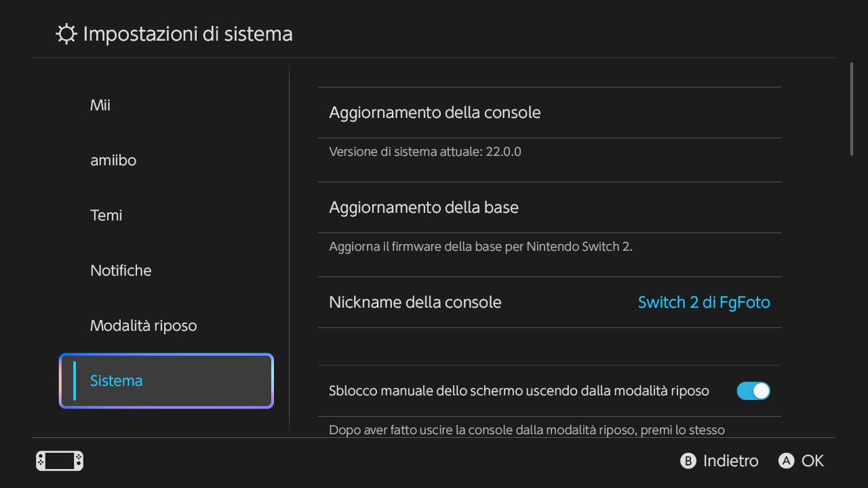This screenshot has width=868, height=488.
Task: Open Notifiche settings category
Action: pyautogui.click(x=121, y=270)
